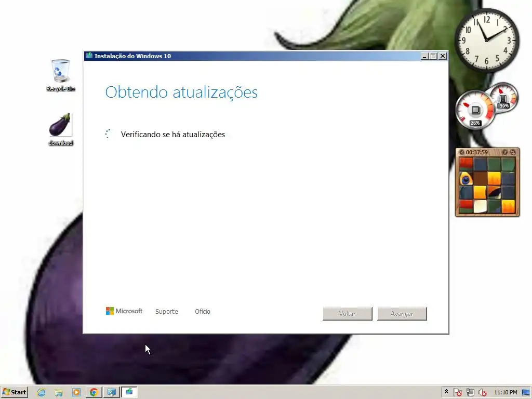Open the Recycle Bin desktop icon
The width and height of the screenshot is (532, 399).
tap(60, 75)
